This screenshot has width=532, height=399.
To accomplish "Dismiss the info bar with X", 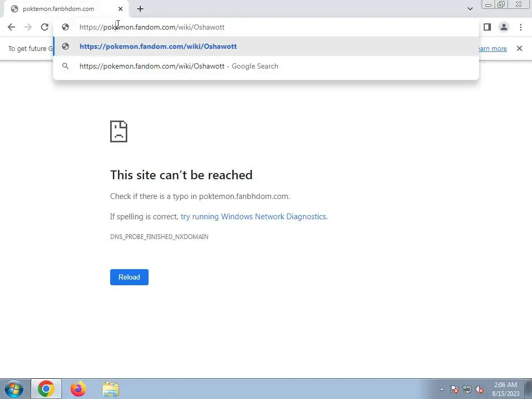I will point(520,48).
